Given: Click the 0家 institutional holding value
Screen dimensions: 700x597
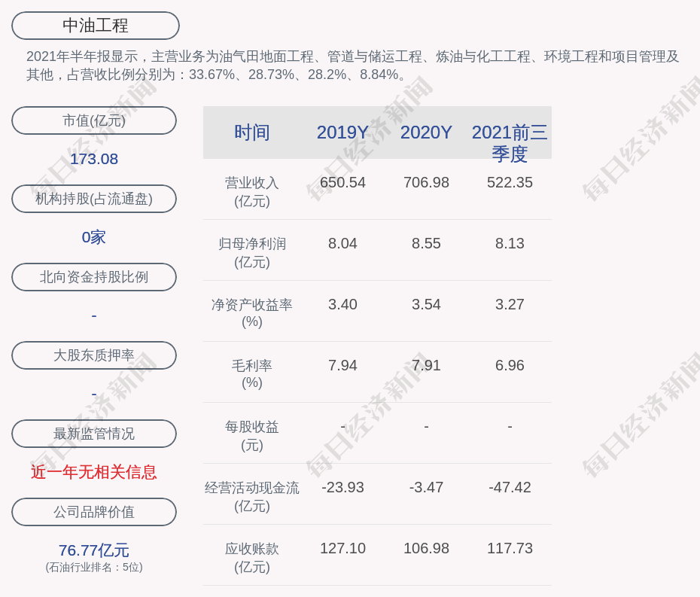Looking at the screenshot, I should tap(94, 237).
